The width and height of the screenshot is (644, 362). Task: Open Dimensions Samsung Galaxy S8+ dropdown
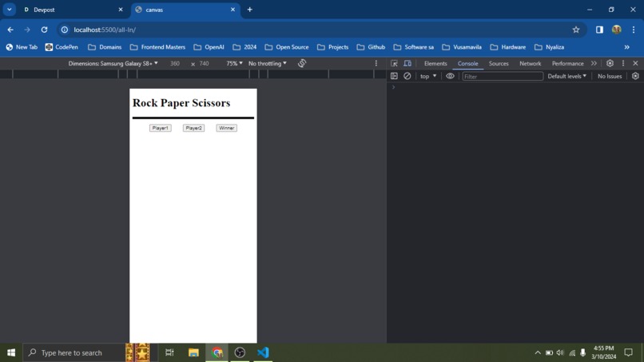pos(113,63)
